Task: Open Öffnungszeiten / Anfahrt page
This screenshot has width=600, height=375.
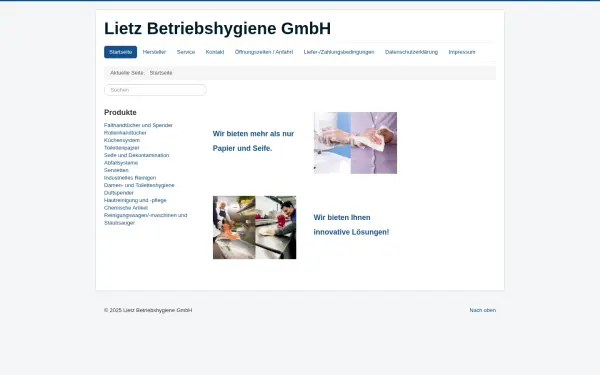Action: (264, 52)
